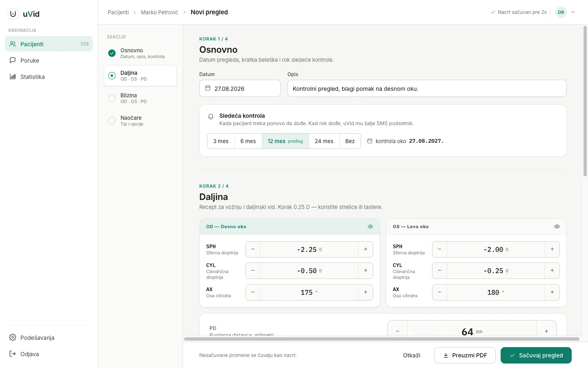This screenshot has width=588, height=368.
Task: Increase OS CYL value with plus
Action: click(552, 271)
